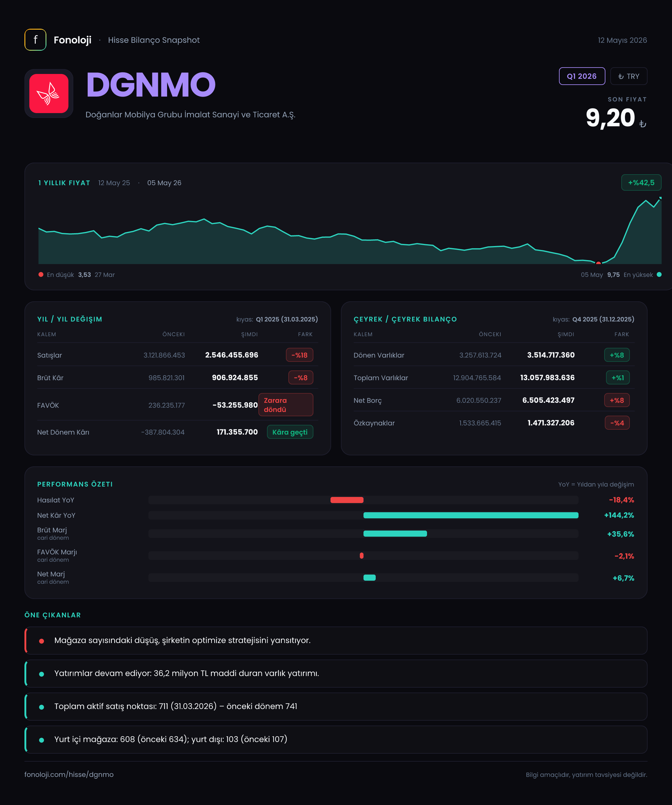Click the Yurt içi mağaza highlight card
This screenshot has width=672, height=805.
[336, 740]
